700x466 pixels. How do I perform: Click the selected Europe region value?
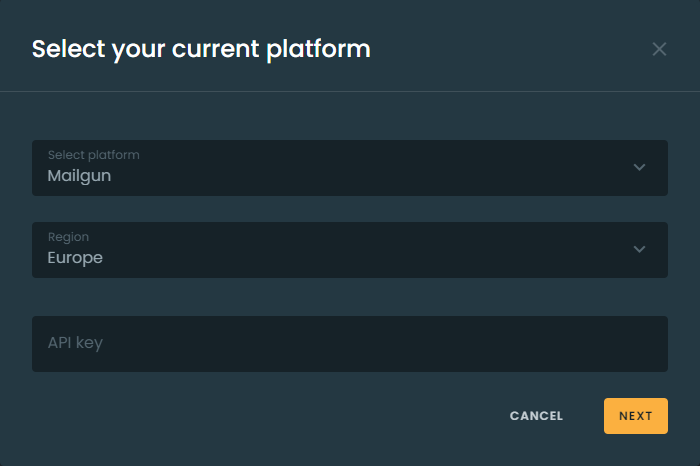click(x=75, y=258)
